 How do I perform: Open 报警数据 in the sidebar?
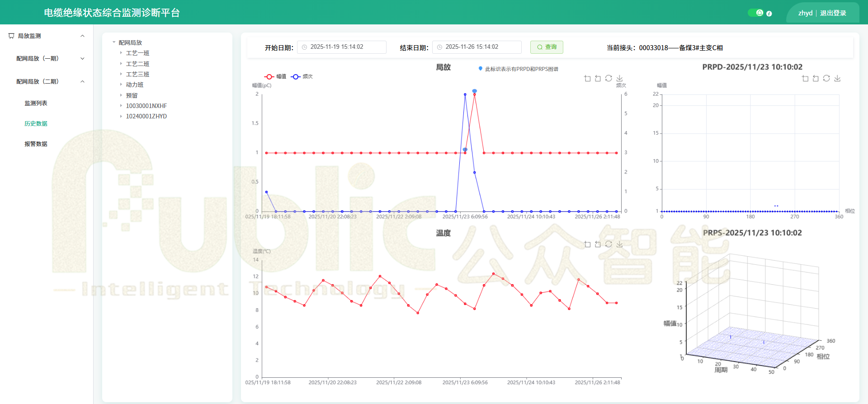pyautogui.click(x=36, y=144)
